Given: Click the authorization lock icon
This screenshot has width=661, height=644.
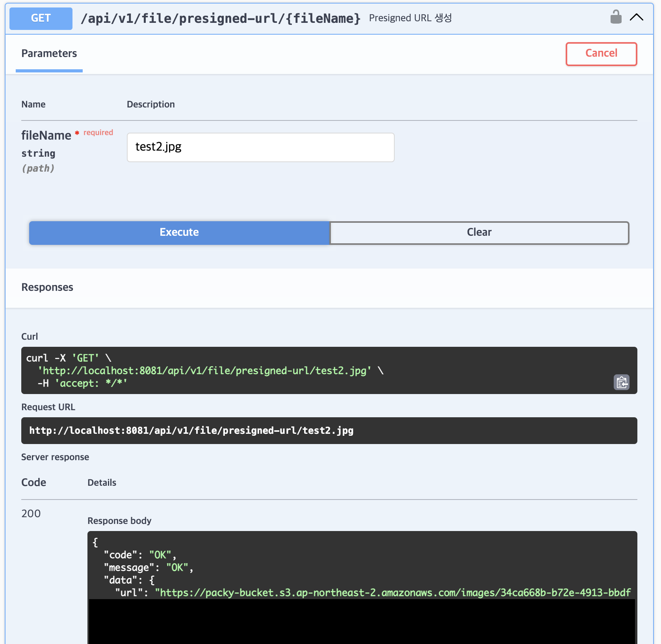Looking at the screenshot, I should point(616,17).
